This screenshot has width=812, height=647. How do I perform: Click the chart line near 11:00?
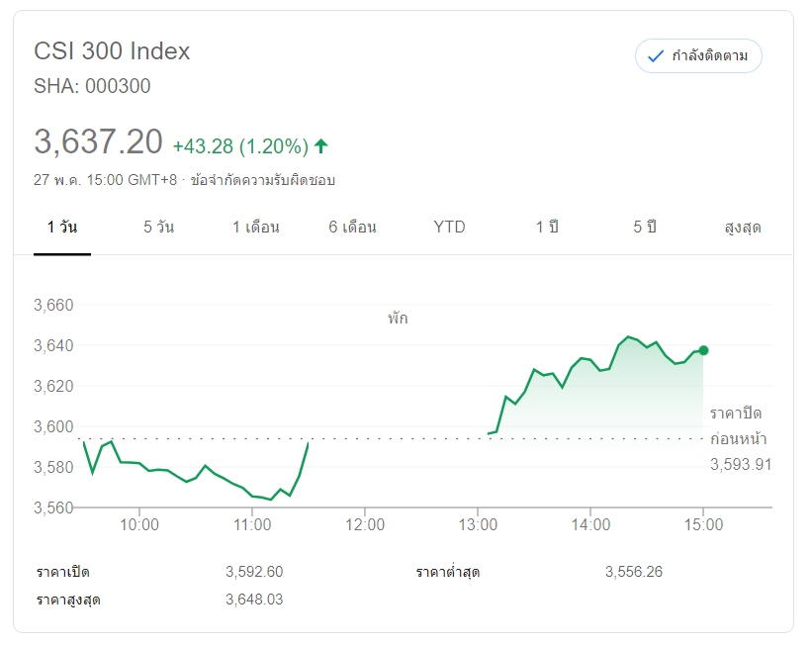(253, 496)
